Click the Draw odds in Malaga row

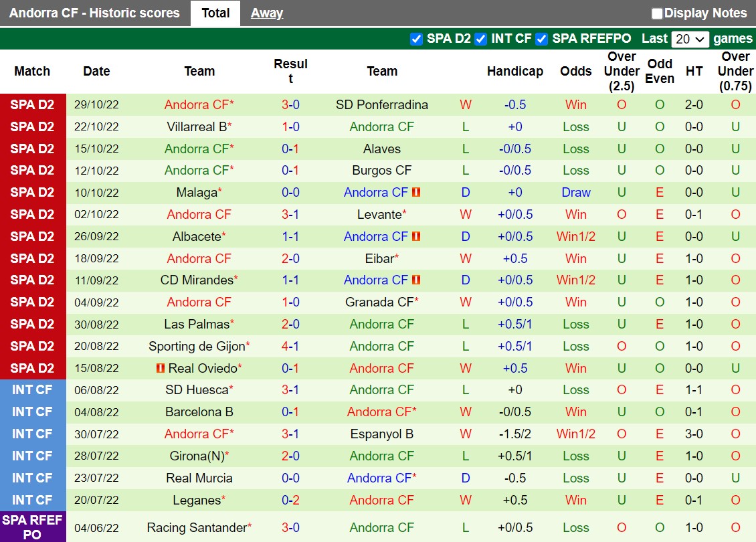point(575,193)
